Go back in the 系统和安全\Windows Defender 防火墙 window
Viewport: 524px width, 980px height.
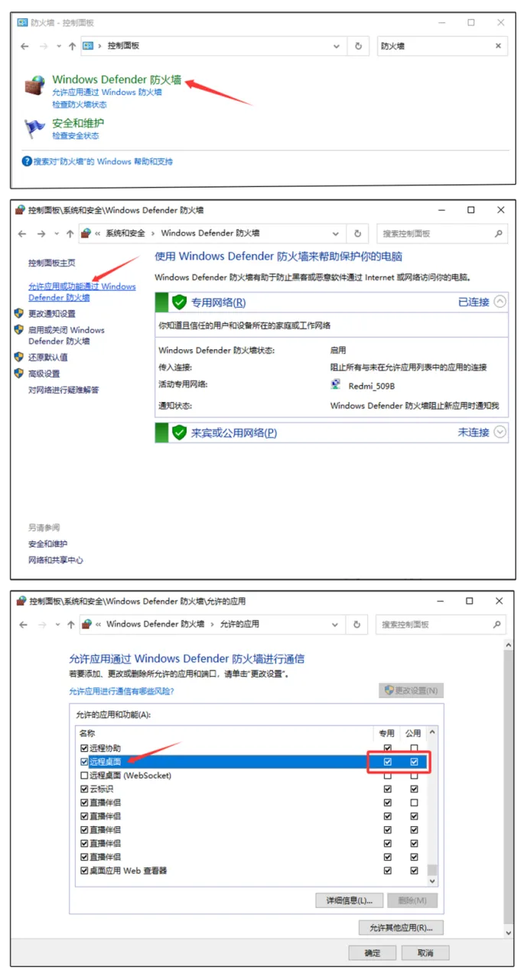click(23, 234)
